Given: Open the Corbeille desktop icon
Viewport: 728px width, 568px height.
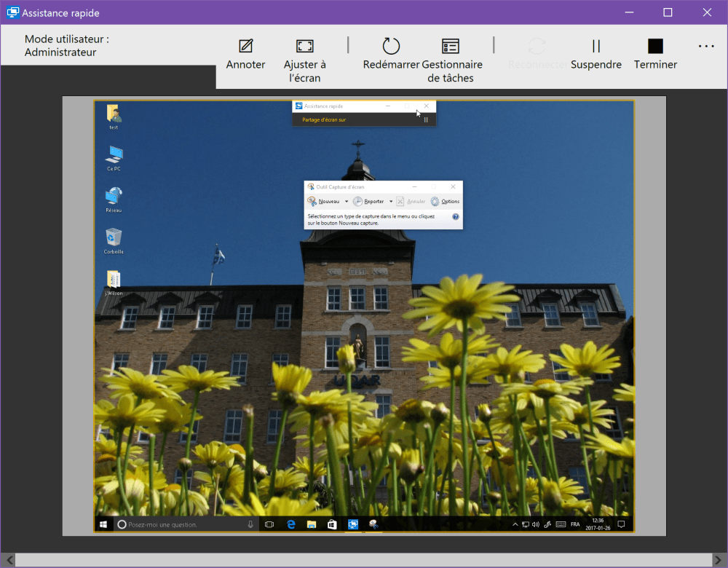Looking at the screenshot, I should point(114,237).
